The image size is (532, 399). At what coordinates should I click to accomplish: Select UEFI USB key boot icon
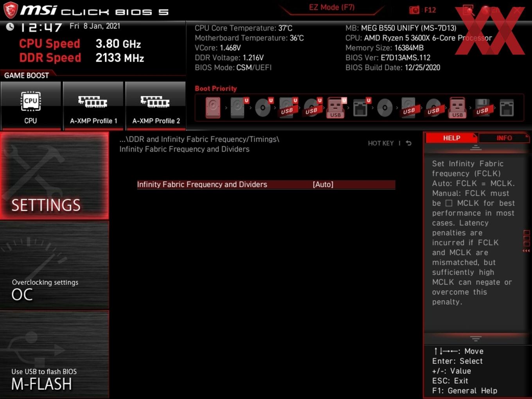(x=336, y=108)
